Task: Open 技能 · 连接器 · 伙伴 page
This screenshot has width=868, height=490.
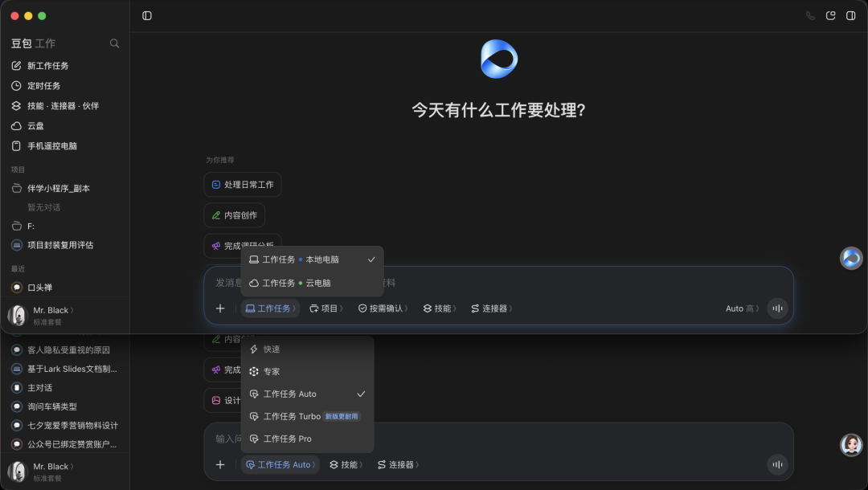Action: (65, 106)
